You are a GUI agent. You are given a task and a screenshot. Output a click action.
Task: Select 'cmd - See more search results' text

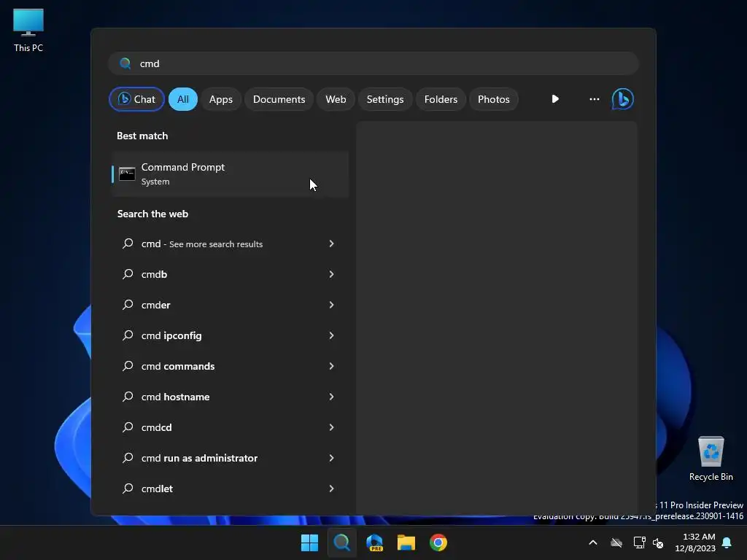pos(202,244)
